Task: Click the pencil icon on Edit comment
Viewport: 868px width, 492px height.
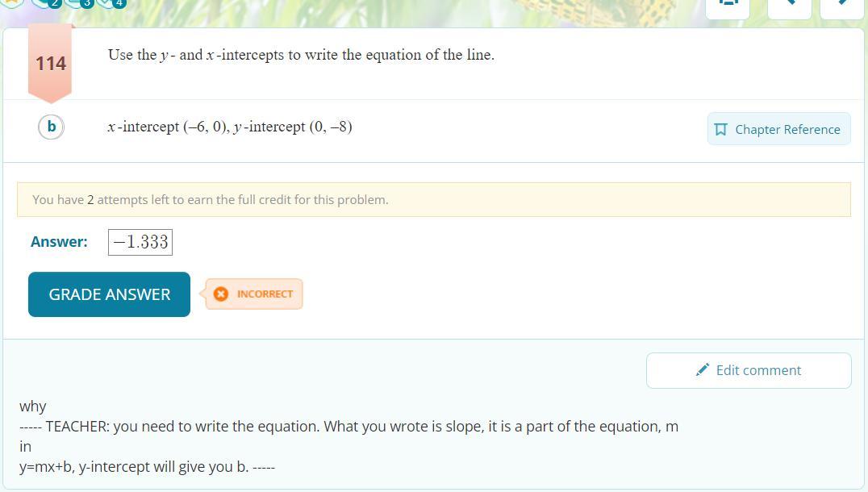Action: click(x=703, y=370)
